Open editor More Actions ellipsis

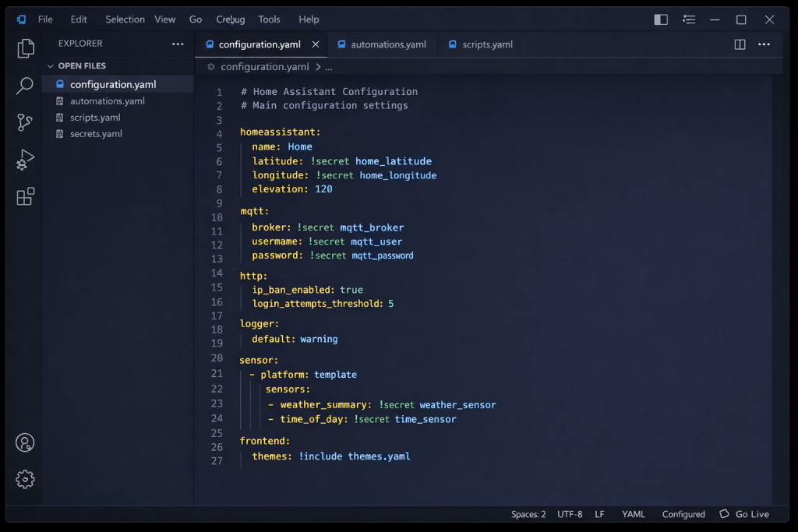(x=764, y=44)
